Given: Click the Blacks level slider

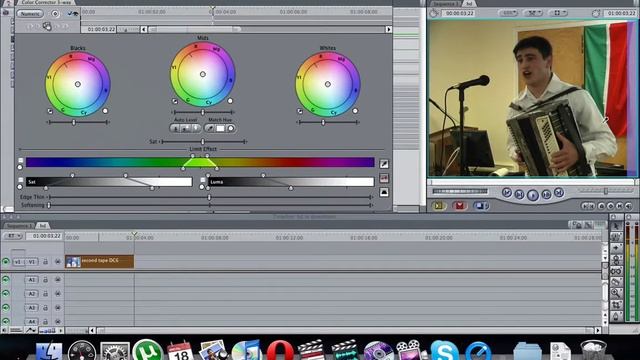Looking at the screenshot, I should [x=78, y=122].
